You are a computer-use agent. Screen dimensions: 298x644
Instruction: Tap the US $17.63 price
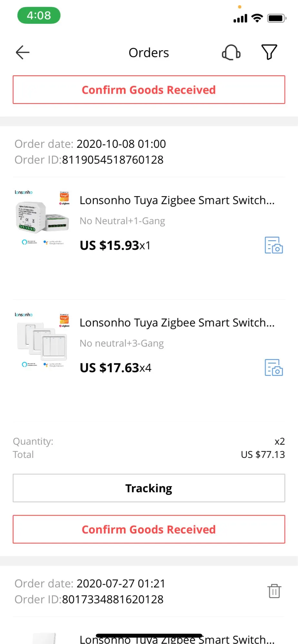click(110, 368)
